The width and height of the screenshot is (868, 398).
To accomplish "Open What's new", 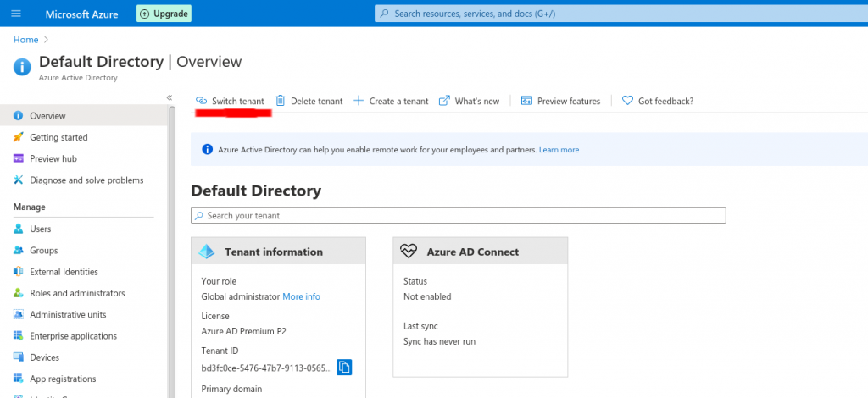I will (x=477, y=101).
